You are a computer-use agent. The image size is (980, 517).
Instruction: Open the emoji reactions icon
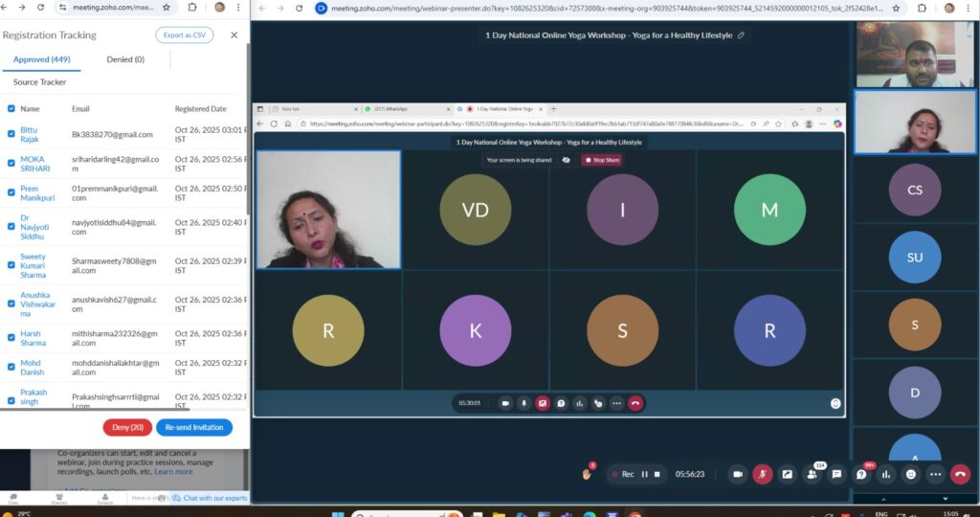911,474
